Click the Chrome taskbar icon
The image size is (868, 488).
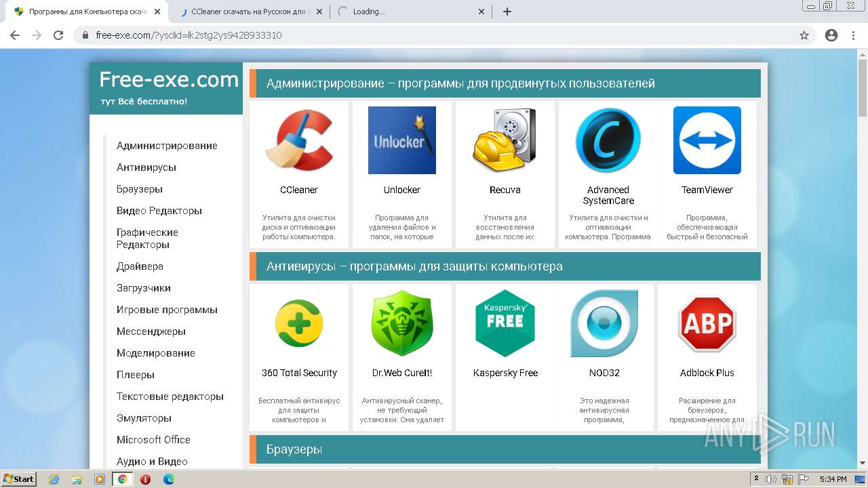(122, 479)
